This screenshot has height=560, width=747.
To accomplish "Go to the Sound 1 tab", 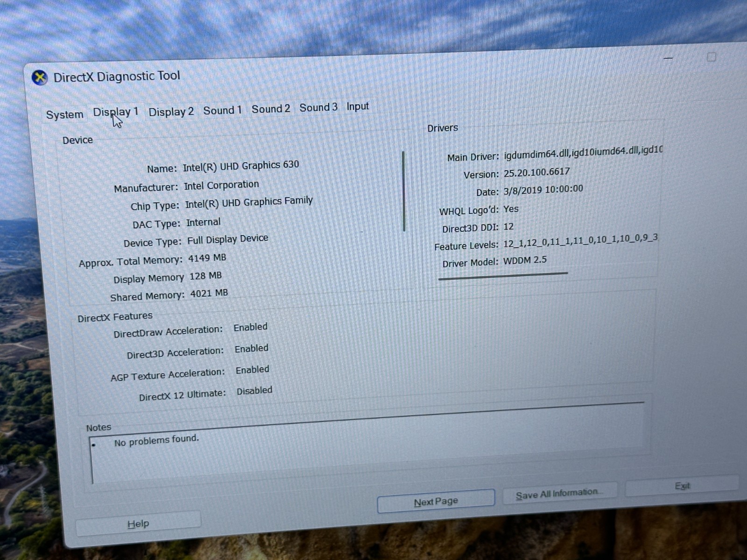I will 222,111.
